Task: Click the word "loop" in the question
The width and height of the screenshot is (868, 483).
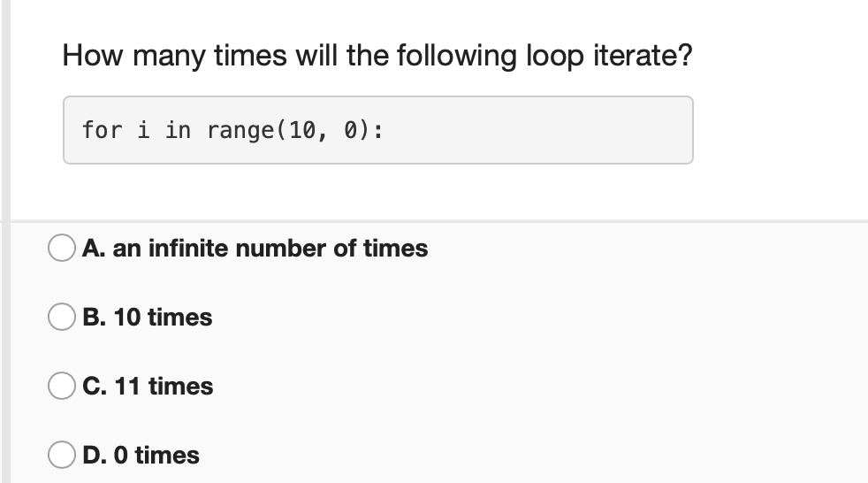Action: coord(555,57)
